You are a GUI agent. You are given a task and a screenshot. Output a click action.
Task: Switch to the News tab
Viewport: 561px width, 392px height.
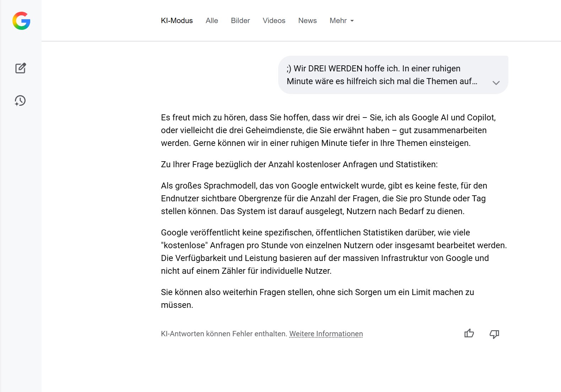coord(307,21)
